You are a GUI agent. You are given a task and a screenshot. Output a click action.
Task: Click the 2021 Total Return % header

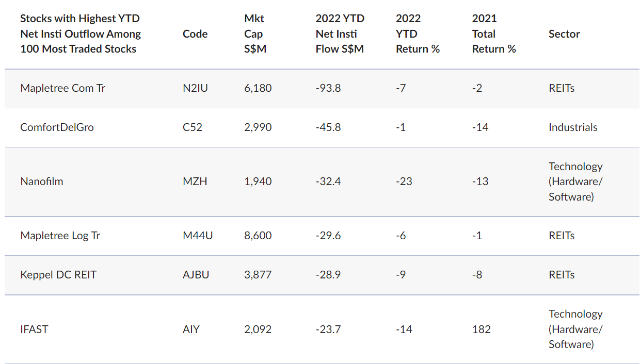coord(494,34)
